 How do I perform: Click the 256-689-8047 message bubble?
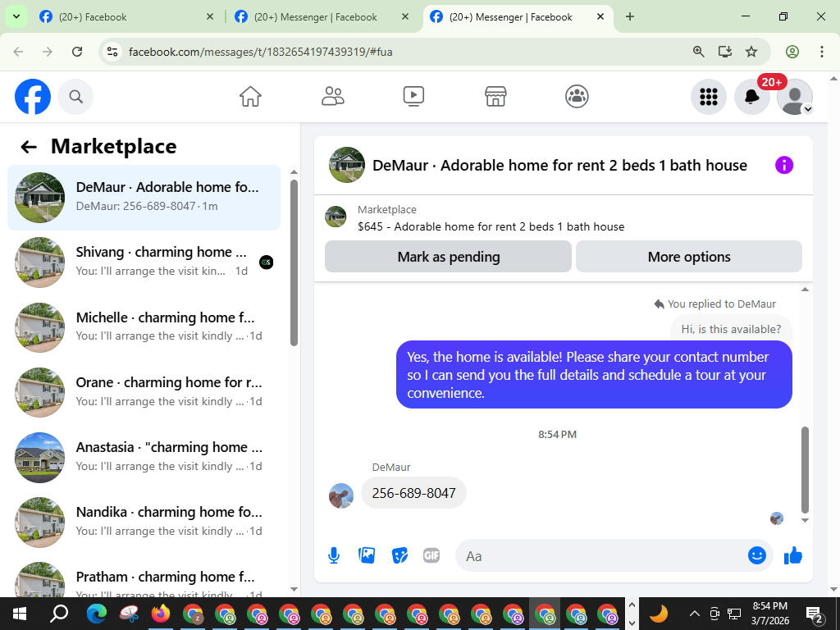pyautogui.click(x=413, y=493)
